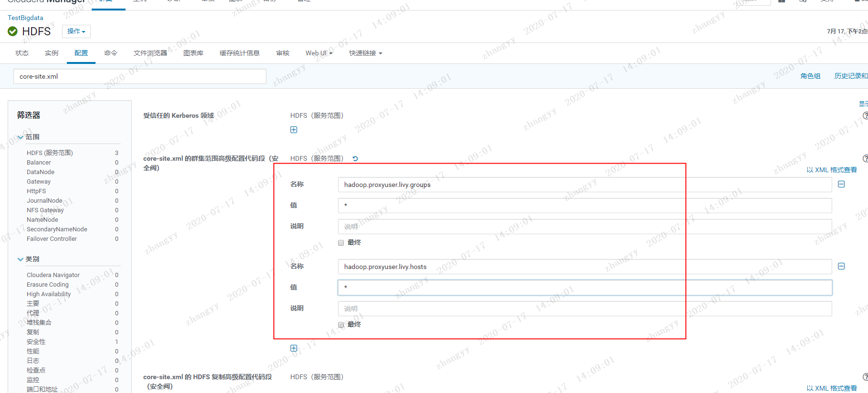This screenshot has width=868, height=393.
Task: Filter by 主要 category
Action: (x=33, y=304)
